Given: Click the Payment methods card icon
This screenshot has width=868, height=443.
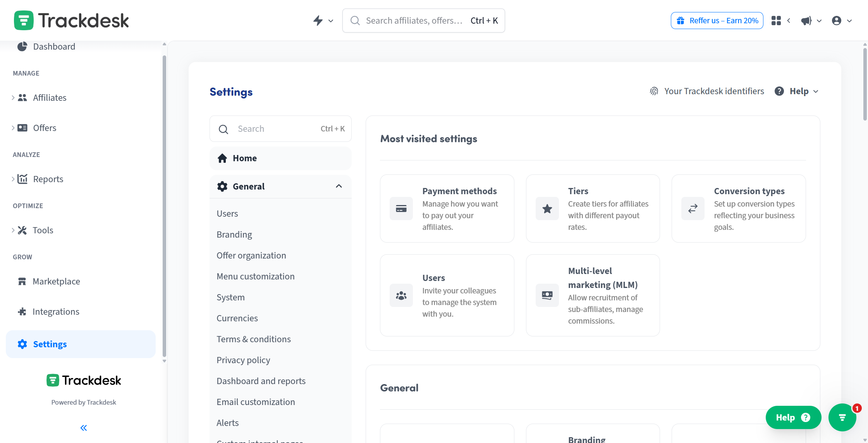Looking at the screenshot, I should coord(401,209).
